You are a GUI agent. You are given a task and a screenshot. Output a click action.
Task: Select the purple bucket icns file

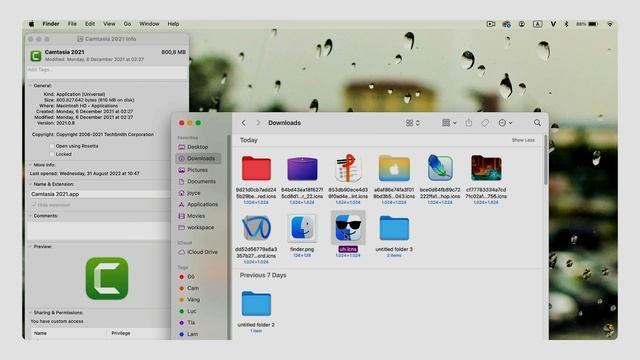[302, 168]
